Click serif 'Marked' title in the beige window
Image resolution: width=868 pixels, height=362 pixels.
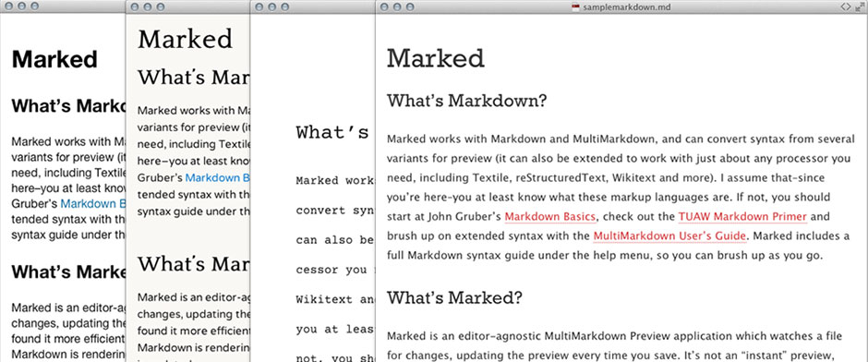185,39
